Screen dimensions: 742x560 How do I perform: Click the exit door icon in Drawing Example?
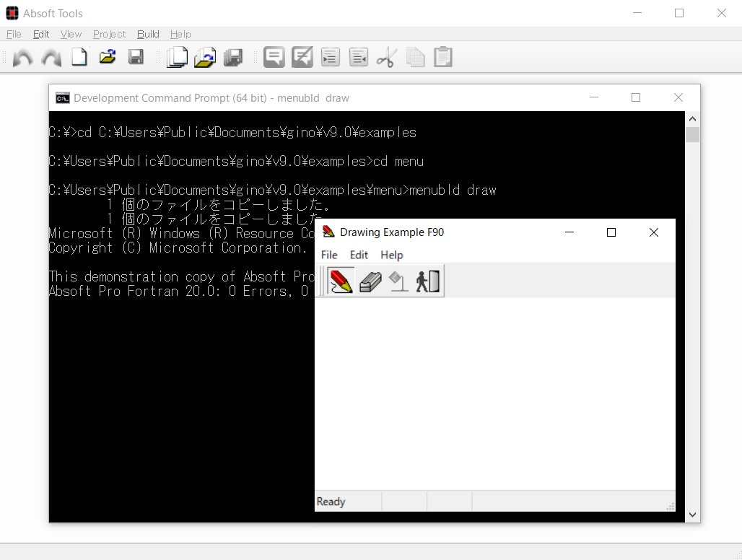tap(428, 281)
